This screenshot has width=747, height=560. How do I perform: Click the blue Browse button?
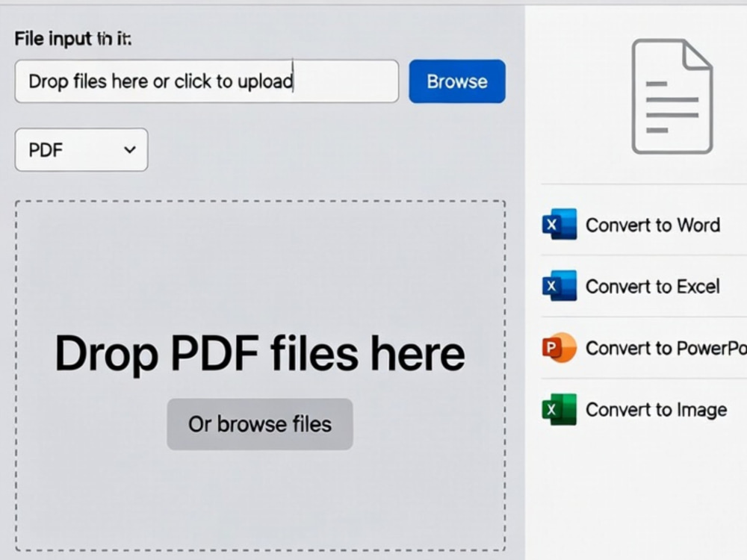coord(457,81)
